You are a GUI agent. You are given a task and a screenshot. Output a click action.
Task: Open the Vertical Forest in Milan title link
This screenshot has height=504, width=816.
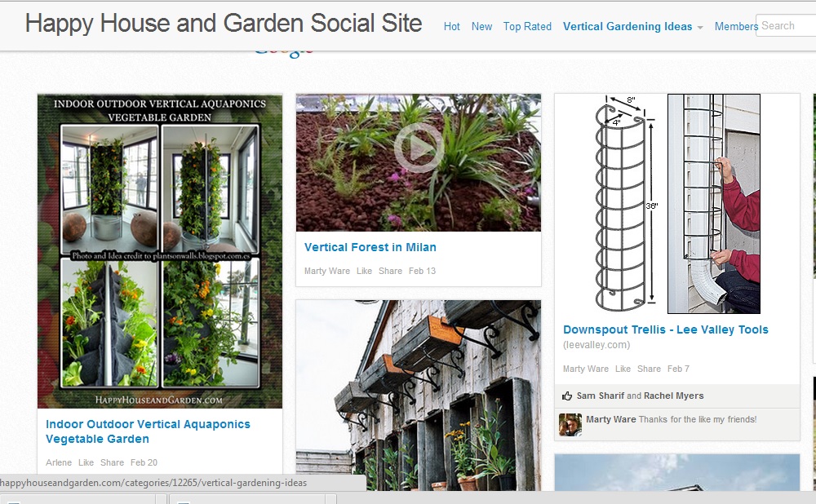(x=370, y=248)
